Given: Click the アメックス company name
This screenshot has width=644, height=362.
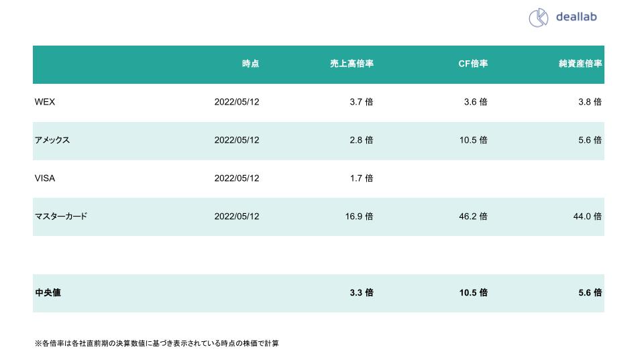Looking at the screenshot, I should point(52,140).
